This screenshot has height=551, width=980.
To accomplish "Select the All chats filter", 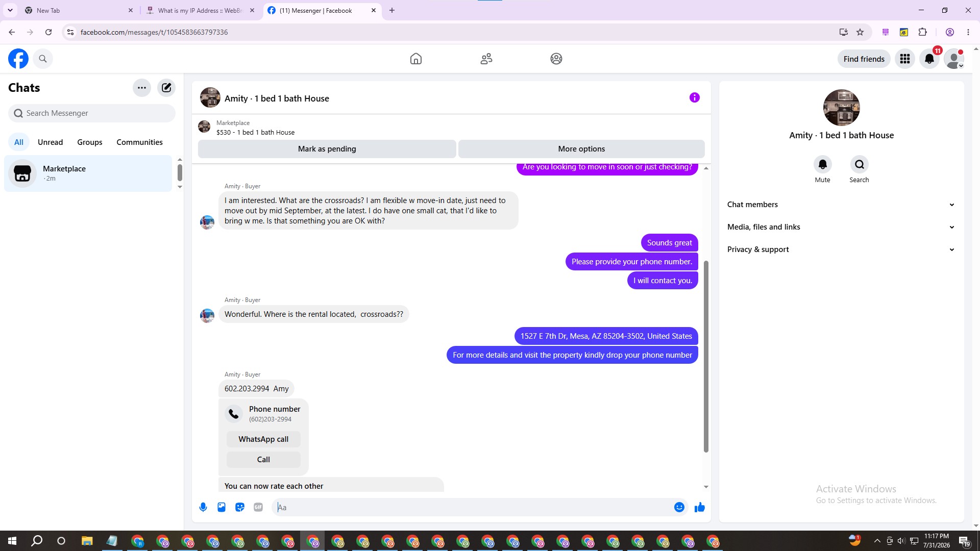I will [x=19, y=142].
